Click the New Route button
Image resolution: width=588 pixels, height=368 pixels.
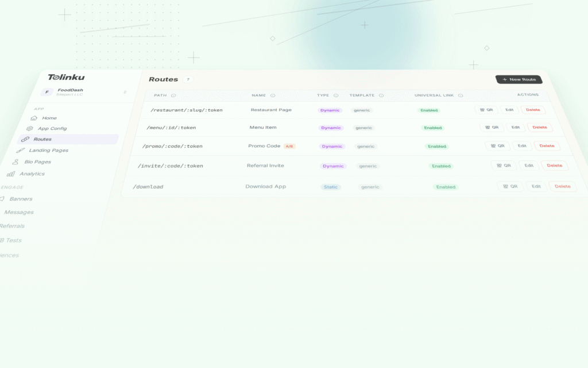(519, 79)
